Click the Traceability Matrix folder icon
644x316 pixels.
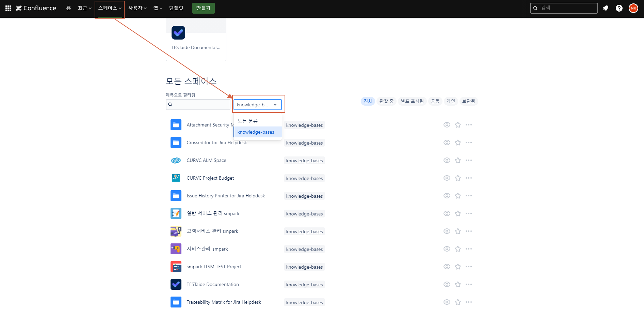(x=176, y=302)
